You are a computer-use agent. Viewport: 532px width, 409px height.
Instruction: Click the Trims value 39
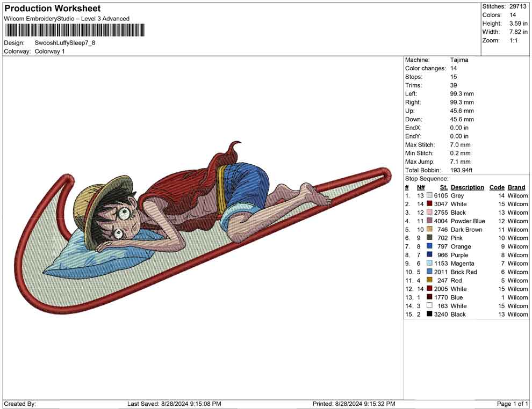click(x=454, y=85)
